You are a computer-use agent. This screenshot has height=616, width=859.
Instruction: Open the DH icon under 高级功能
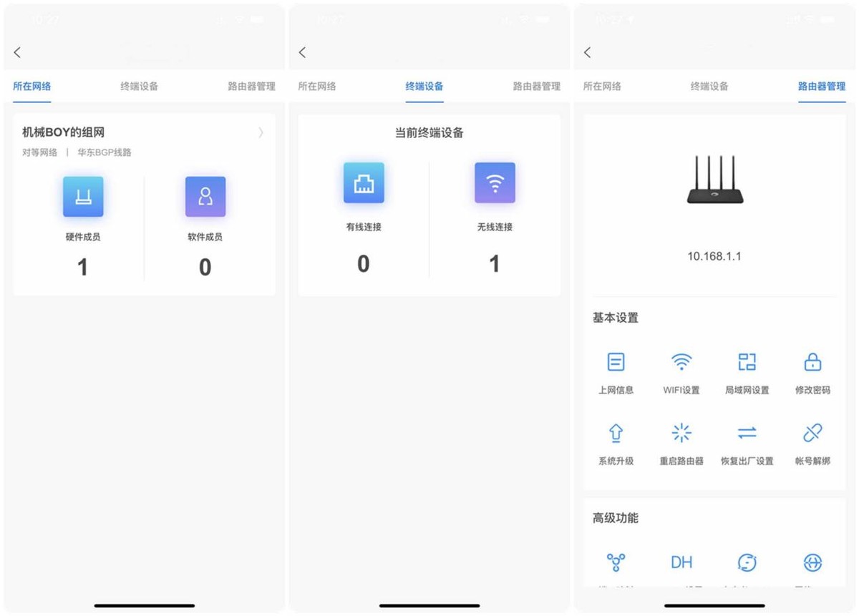coord(681,563)
